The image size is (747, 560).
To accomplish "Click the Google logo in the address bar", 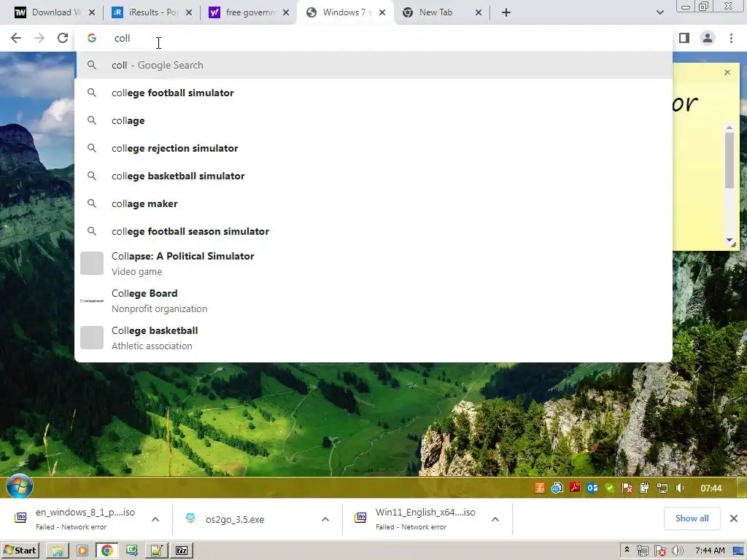I will [x=92, y=38].
